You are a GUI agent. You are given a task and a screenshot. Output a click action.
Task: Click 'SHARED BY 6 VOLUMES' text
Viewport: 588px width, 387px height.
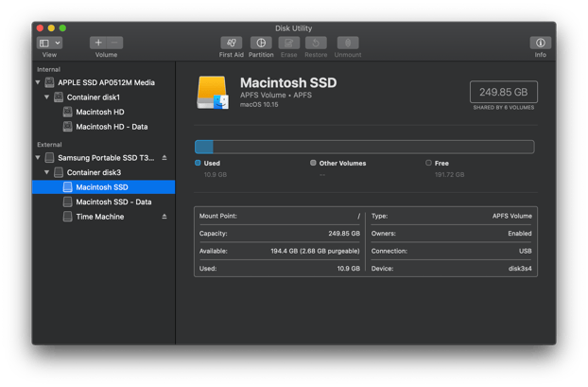tap(504, 107)
